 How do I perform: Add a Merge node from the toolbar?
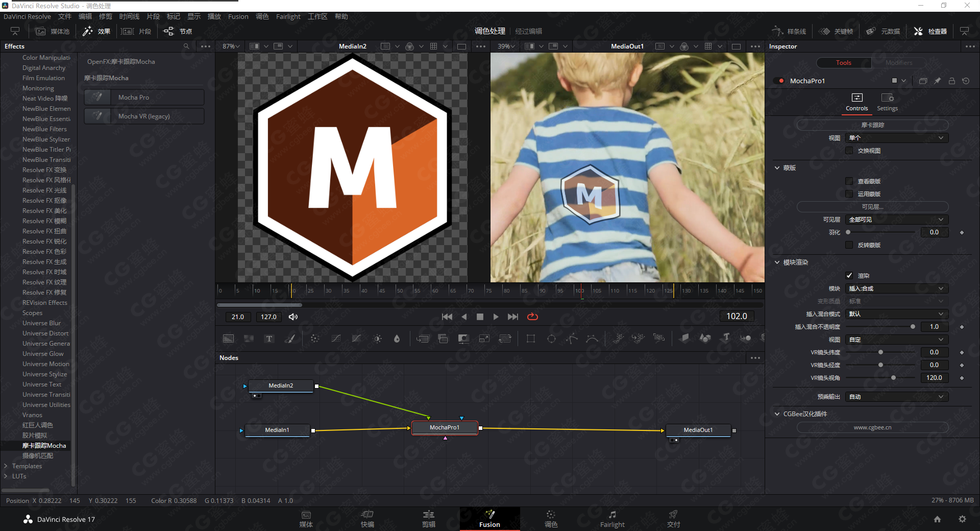click(x=423, y=339)
